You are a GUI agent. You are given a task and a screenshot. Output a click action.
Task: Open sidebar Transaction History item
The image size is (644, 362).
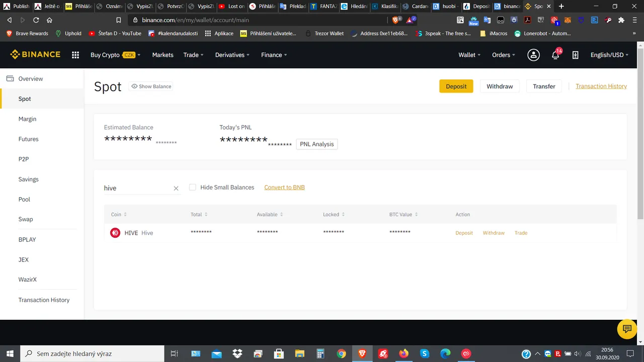[44, 300]
